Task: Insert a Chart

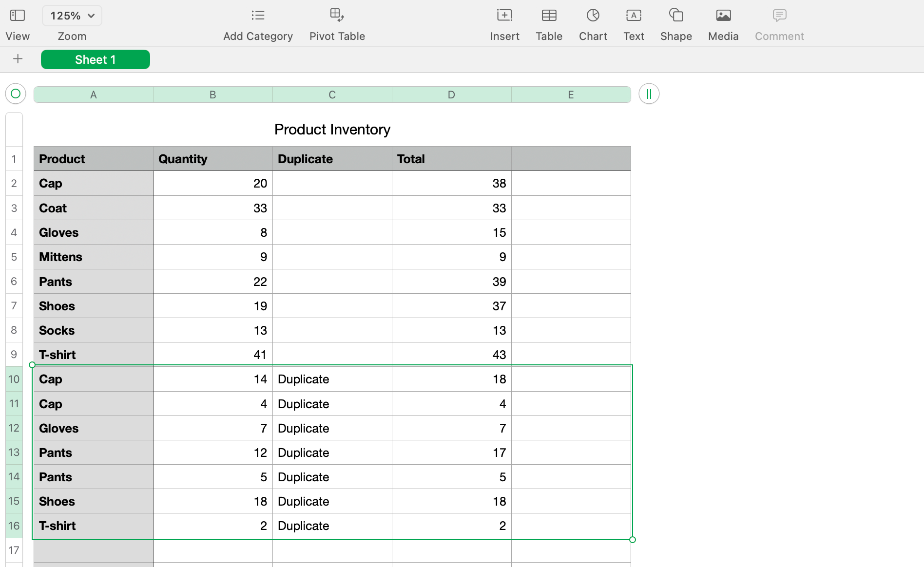Action: click(593, 15)
